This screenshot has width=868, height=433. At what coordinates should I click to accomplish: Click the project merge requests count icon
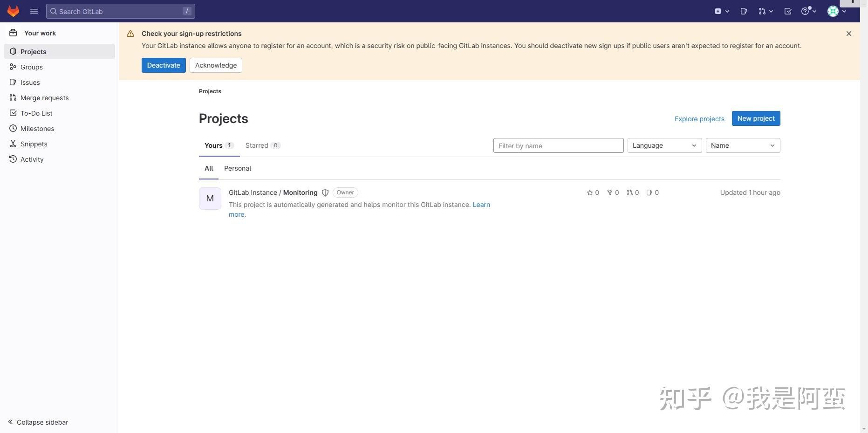pos(630,192)
